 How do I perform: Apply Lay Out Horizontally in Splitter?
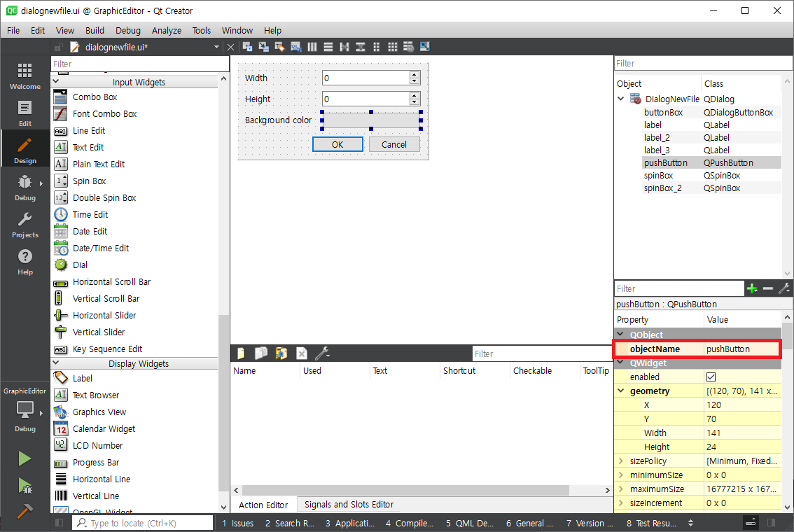coord(344,47)
